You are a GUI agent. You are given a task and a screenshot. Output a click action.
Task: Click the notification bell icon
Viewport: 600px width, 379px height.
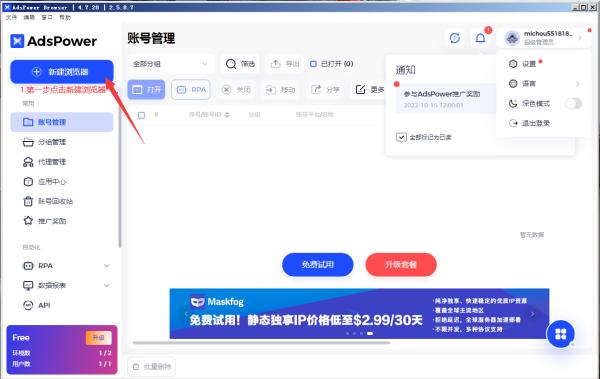480,38
